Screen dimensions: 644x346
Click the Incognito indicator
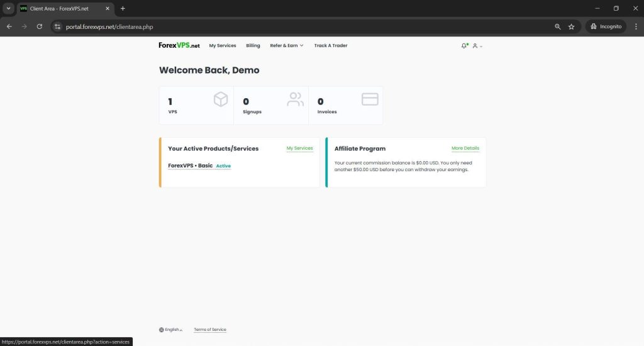click(x=606, y=26)
